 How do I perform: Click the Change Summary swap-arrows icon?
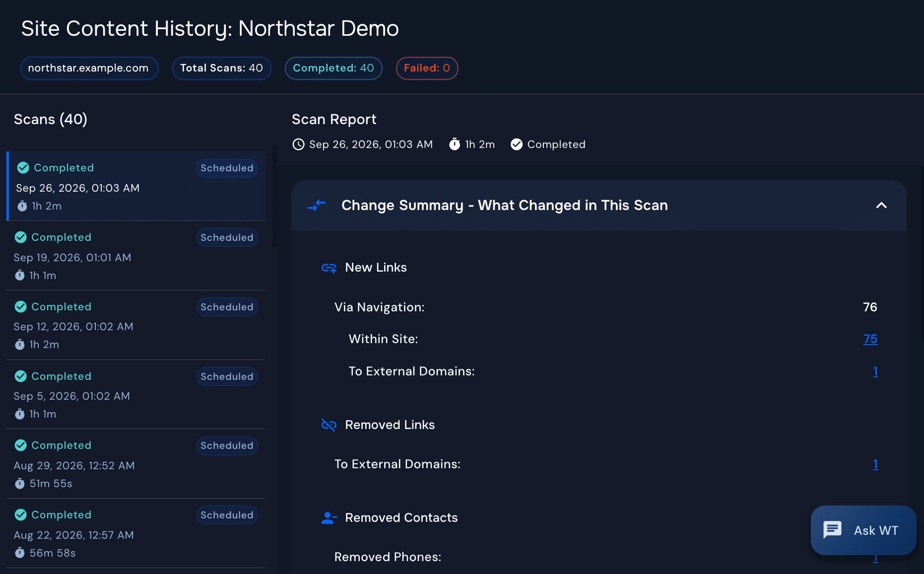pyautogui.click(x=317, y=205)
